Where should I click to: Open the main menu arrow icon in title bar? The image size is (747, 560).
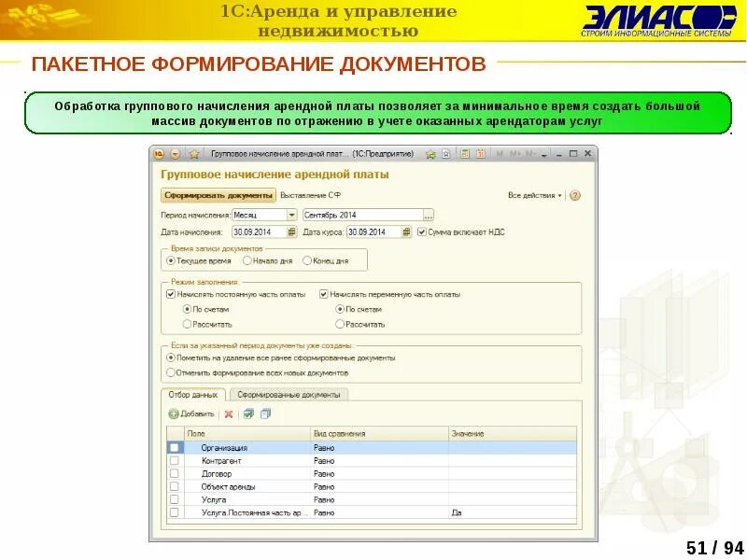click(x=176, y=154)
